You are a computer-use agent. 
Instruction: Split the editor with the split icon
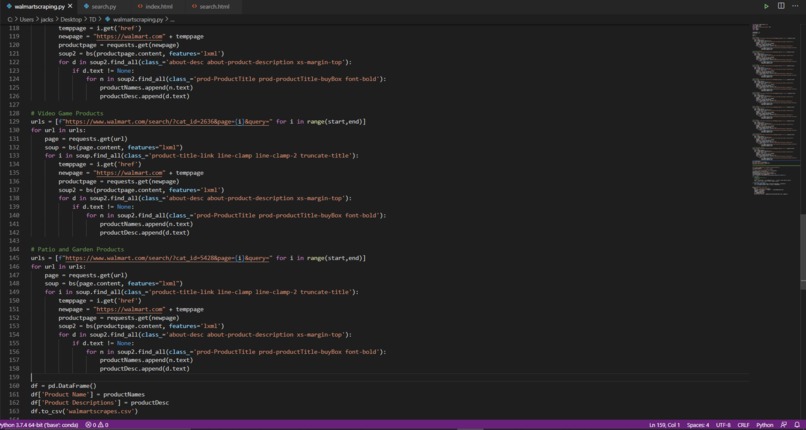[781, 6]
